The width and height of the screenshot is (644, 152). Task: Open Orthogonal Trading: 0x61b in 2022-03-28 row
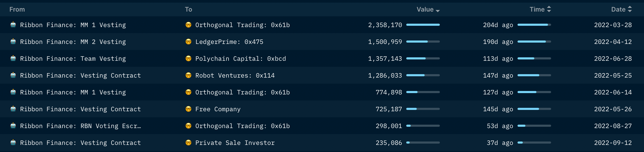tap(242, 25)
